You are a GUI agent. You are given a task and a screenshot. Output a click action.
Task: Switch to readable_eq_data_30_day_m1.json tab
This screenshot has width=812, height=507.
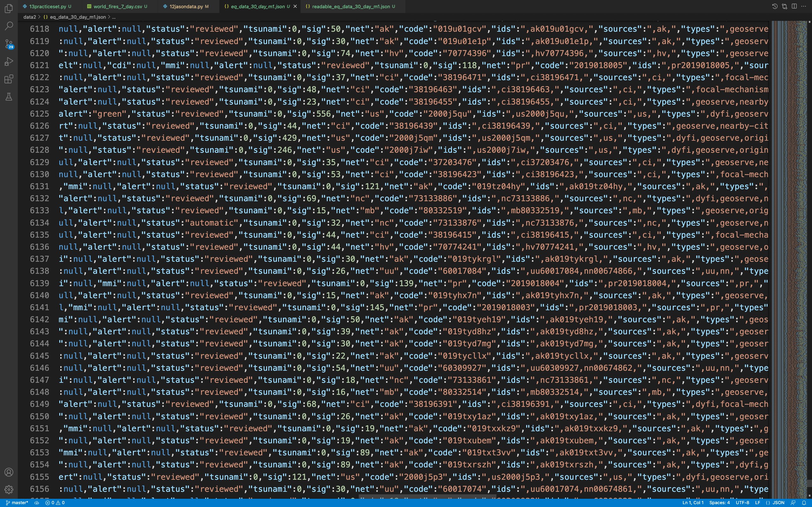point(350,6)
